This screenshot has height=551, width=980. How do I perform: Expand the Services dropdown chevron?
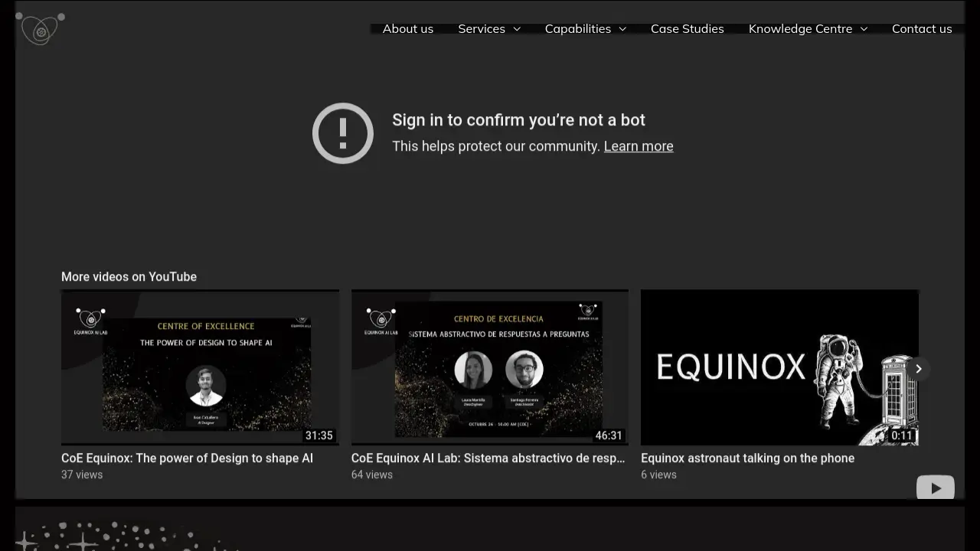[517, 29]
